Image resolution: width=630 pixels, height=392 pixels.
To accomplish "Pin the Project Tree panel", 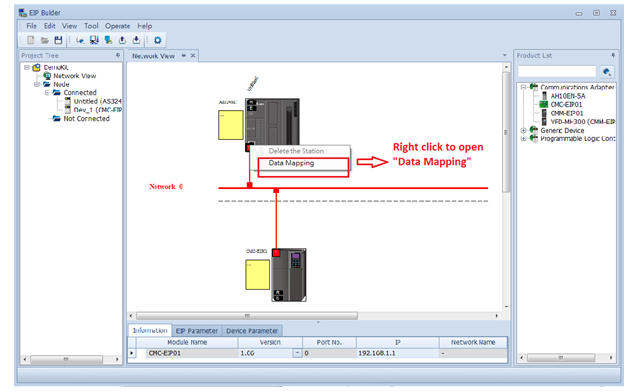I will tap(118, 55).
